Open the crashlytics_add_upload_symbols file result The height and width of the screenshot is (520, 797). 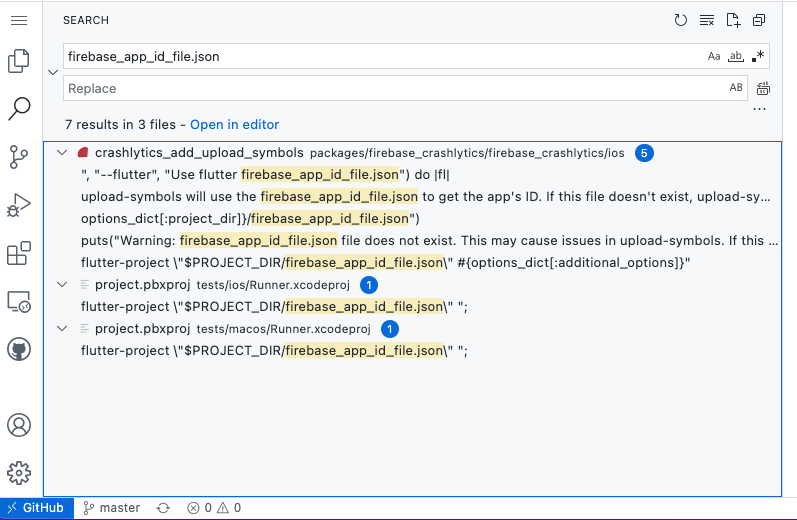pos(412,153)
